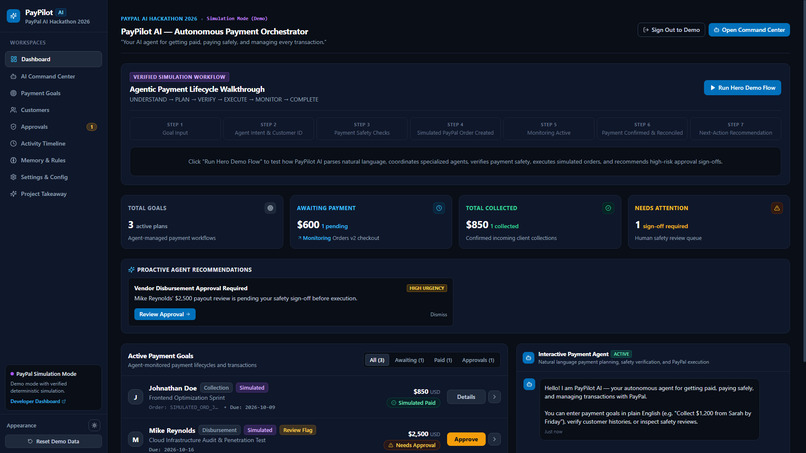Open Project Takeaway

53,194
